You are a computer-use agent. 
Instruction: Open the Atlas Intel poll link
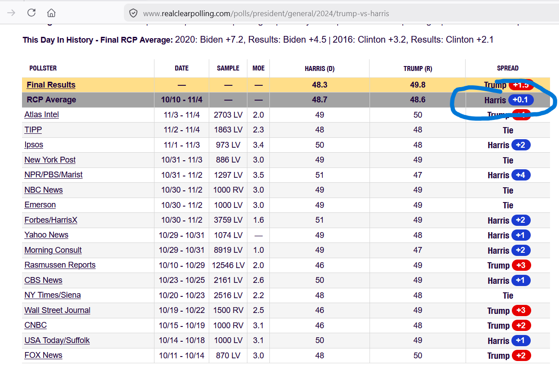tap(42, 115)
